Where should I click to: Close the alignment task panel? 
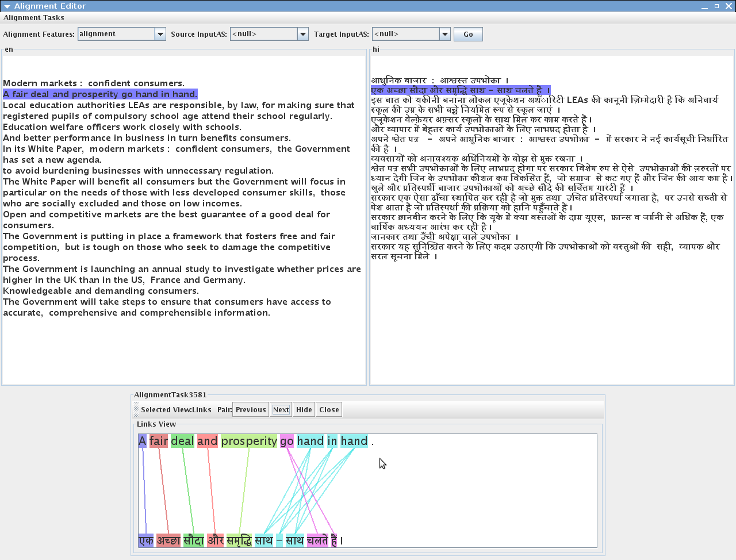(x=329, y=410)
